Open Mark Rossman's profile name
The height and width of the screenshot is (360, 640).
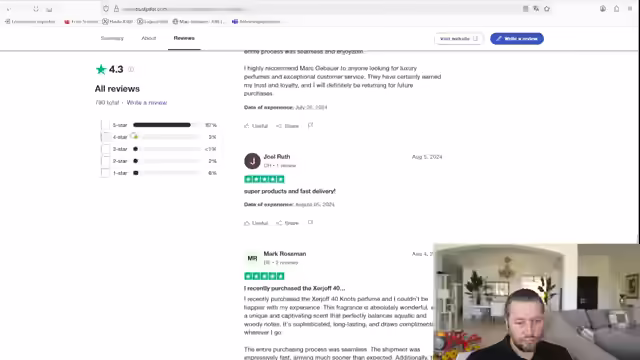pyautogui.click(x=284, y=253)
